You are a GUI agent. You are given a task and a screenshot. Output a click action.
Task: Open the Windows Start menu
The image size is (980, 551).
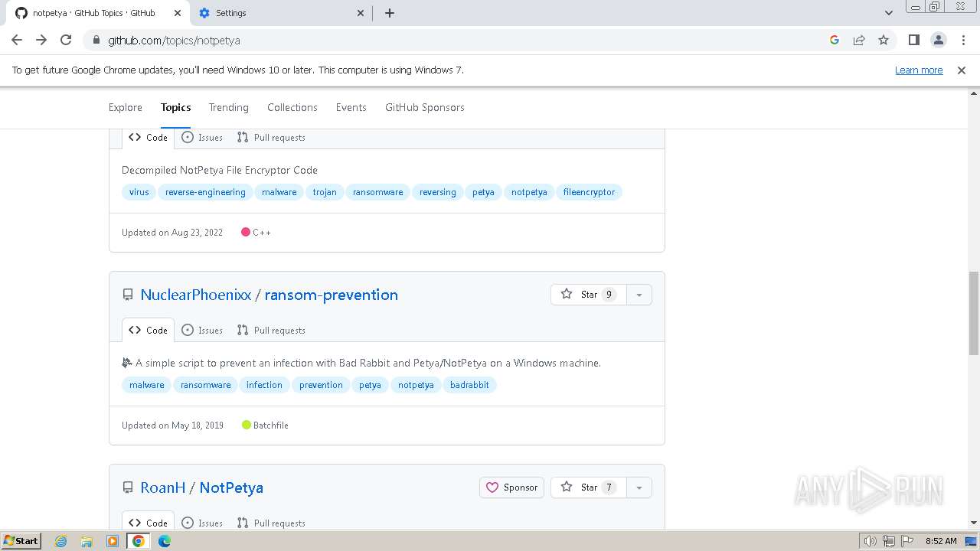click(21, 540)
